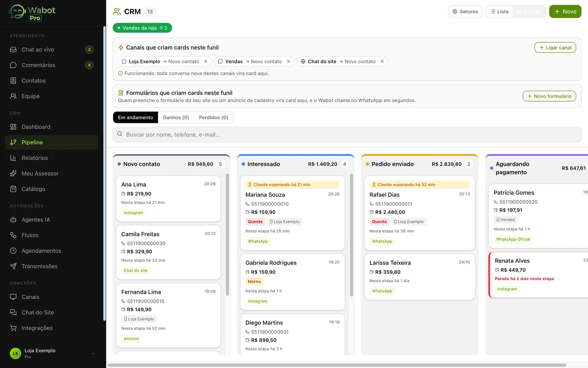Open Agentes IA robot icon item

51,220
